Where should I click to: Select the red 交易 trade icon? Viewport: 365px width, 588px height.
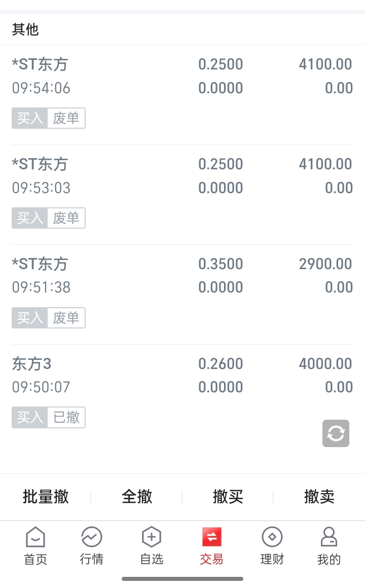click(x=211, y=537)
